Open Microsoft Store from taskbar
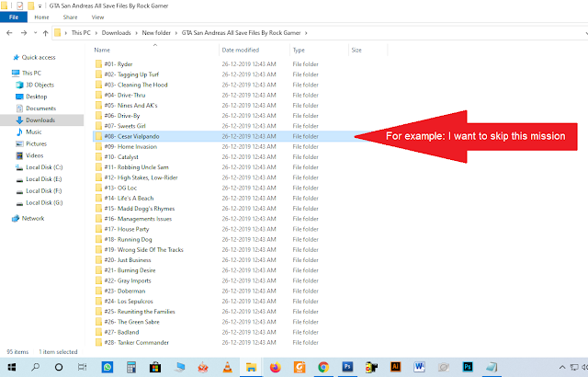The image size is (588, 377). (x=155, y=367)
